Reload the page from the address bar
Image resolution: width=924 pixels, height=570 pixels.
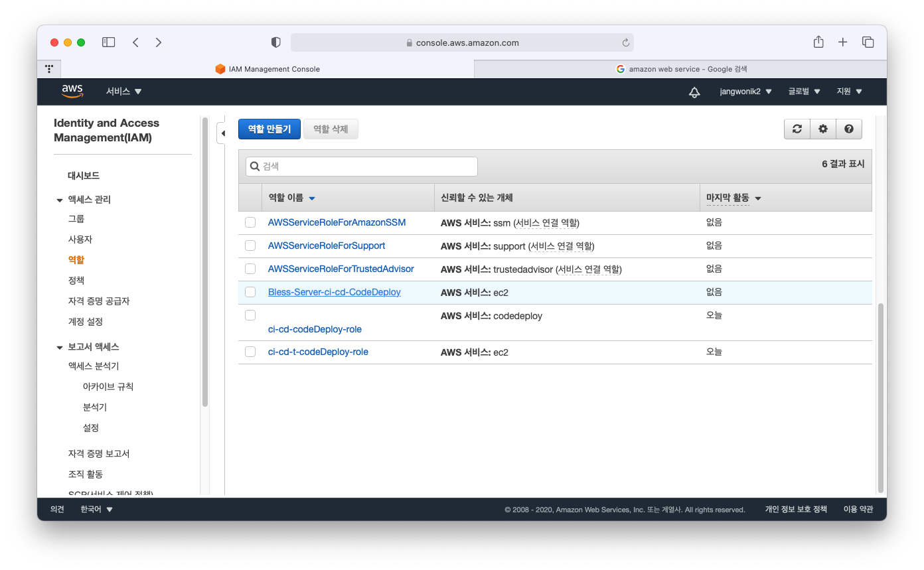tap(625, 42)
